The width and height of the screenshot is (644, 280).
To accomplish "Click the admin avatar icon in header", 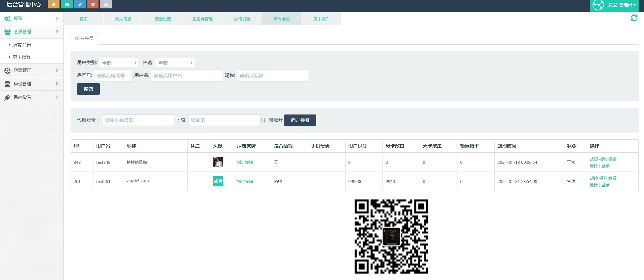I will [598, 5].
